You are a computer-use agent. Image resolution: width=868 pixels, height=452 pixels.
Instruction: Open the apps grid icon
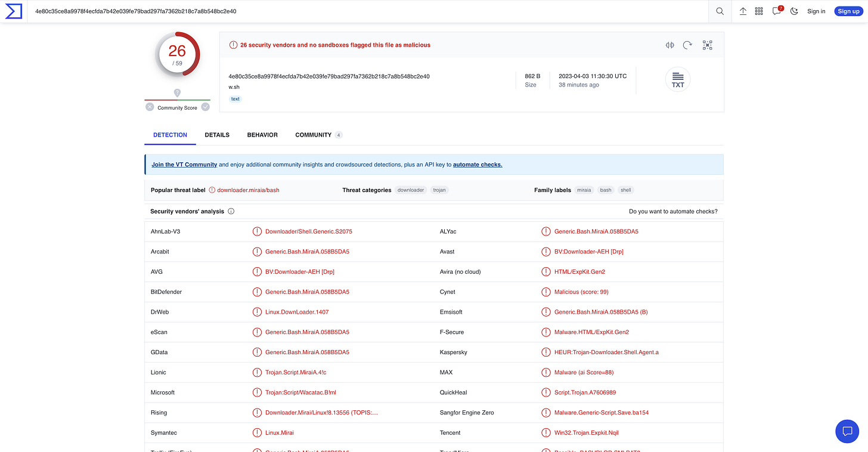tap(759, 11)
